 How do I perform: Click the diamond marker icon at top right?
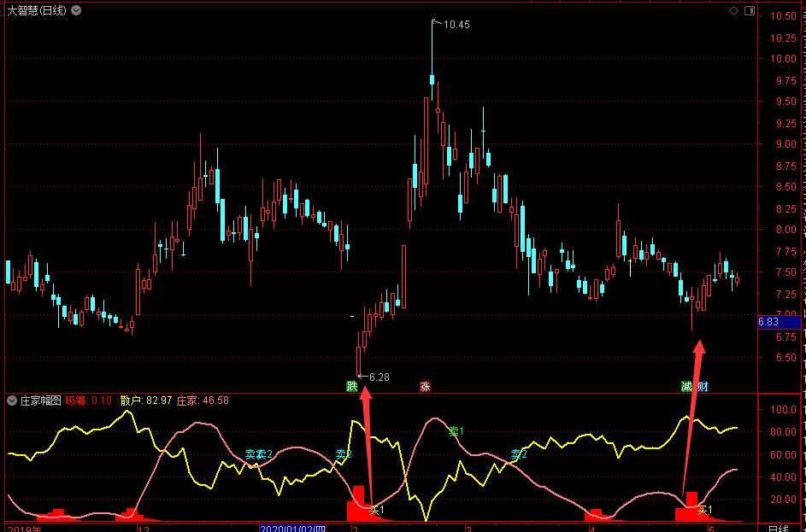733,11
